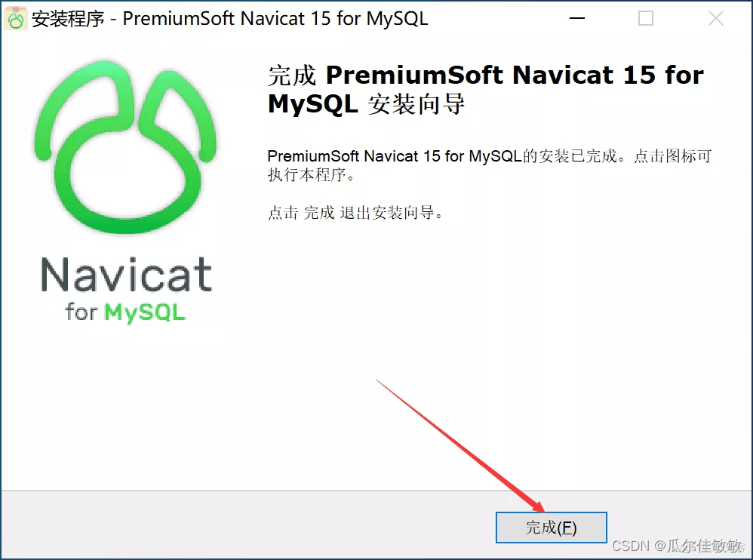This screenshot has width=753, height=560.
Task: Click the grayed-out maximize window icon
Action: click(645, 18)
